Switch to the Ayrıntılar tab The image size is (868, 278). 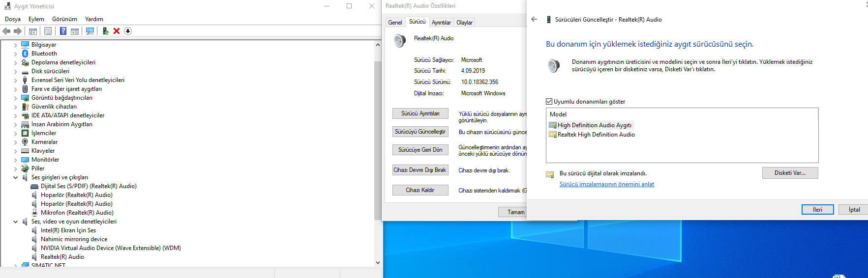(441, 22)
